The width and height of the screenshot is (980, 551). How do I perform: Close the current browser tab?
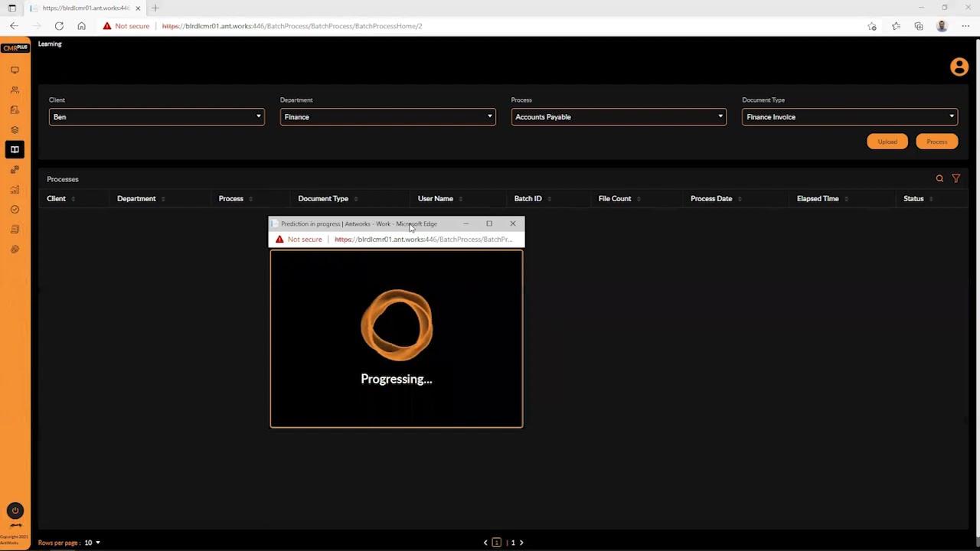pyautogui.click(x=138, y=8)
